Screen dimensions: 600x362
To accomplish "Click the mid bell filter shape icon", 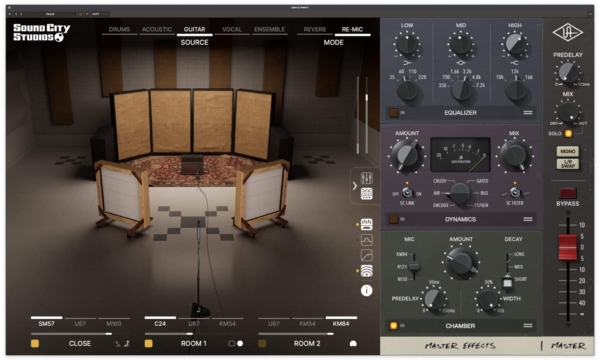I will tap(461, 63).
